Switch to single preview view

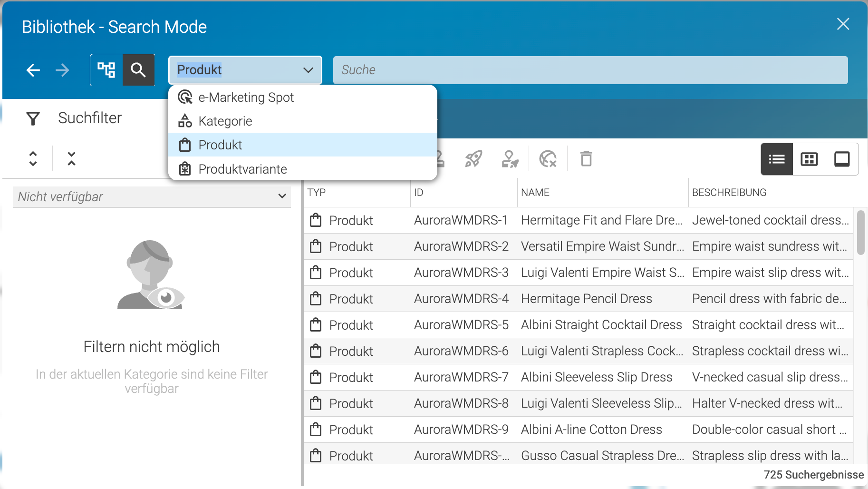tap(842, 159)
